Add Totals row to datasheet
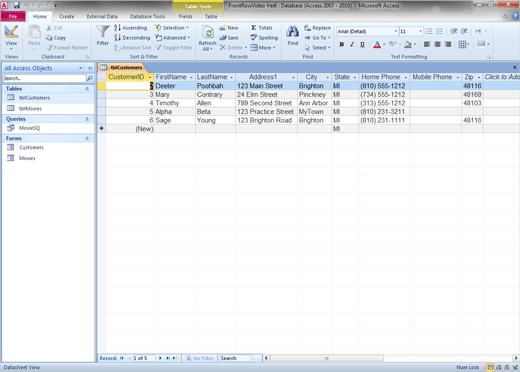520x372 pixels. click(x=262, y=28)
